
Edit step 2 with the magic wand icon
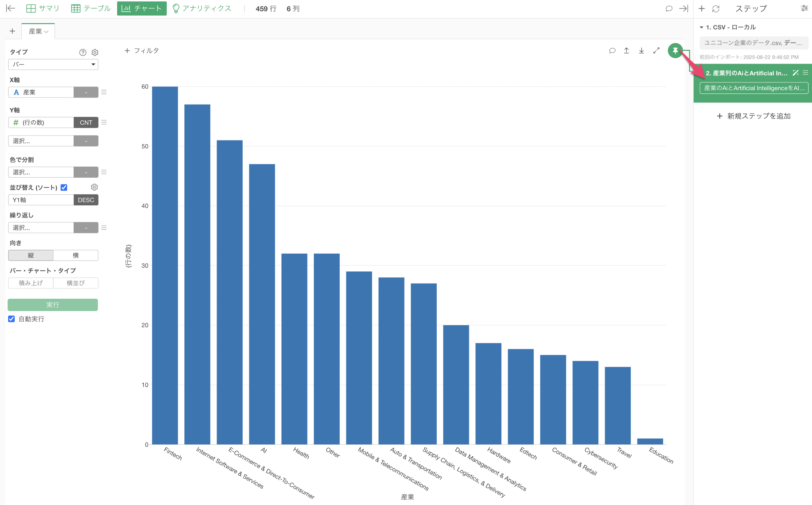[x=795, y=73]
